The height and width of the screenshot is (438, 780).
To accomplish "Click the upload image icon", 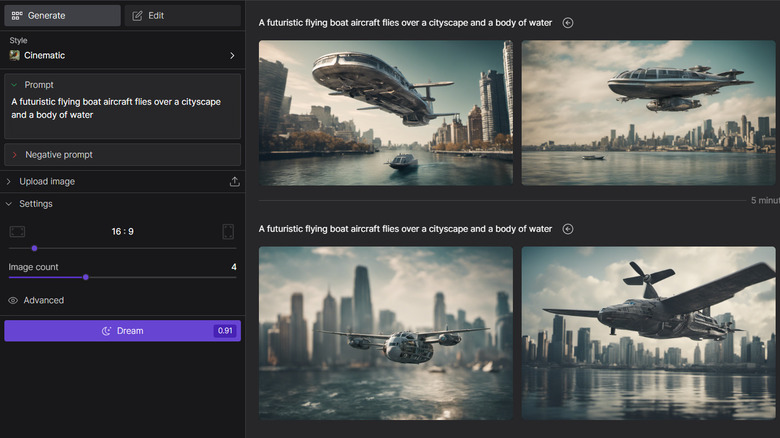I will pyautogui.click(x=234, y=181).
